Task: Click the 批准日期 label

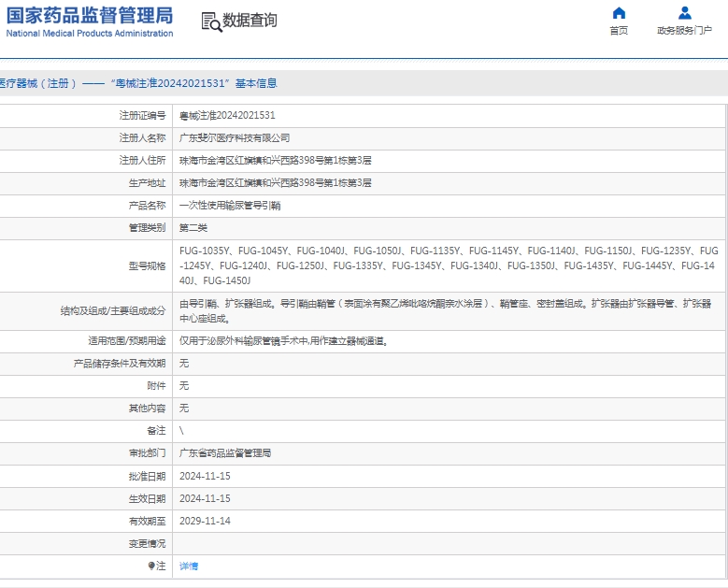Action: click(147, 476)
